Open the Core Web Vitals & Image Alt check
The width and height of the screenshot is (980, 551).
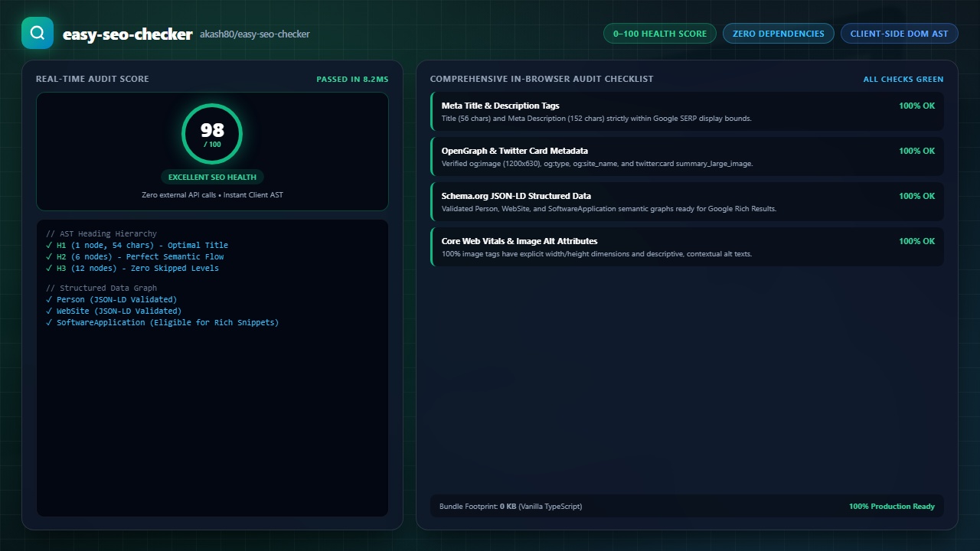tap(687, 247)
